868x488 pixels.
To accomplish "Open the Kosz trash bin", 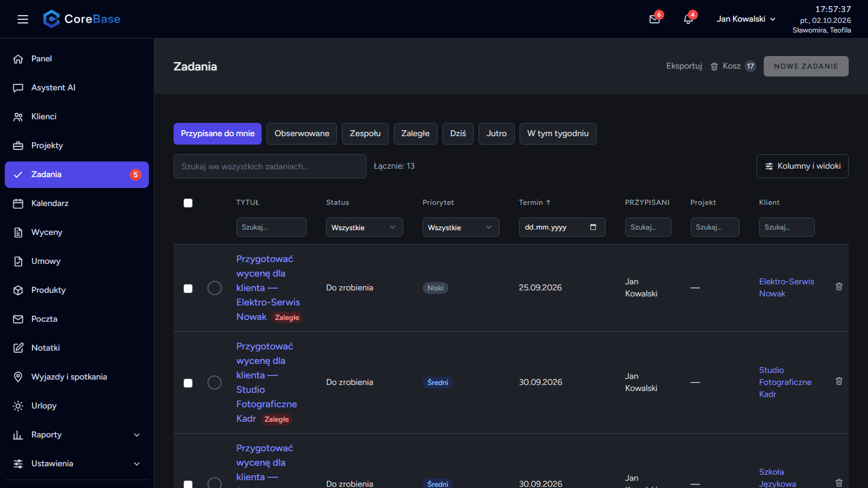I will coord(732,66).
